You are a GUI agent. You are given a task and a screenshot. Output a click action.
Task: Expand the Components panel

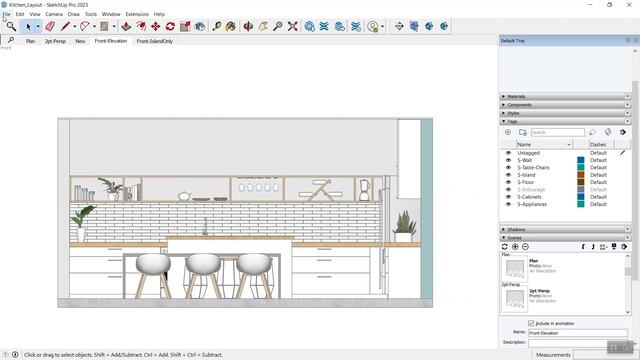click(x=566, y=105)
